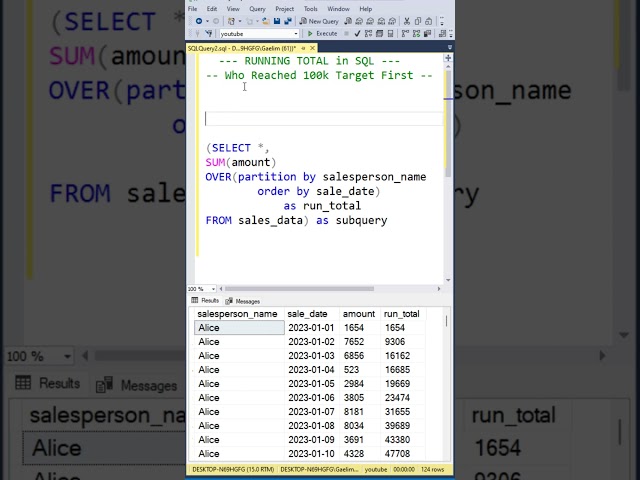Click the Analysis Services XMLA Query icon
The width and height of the screenshot is (640, 480).
click(381, 21)
